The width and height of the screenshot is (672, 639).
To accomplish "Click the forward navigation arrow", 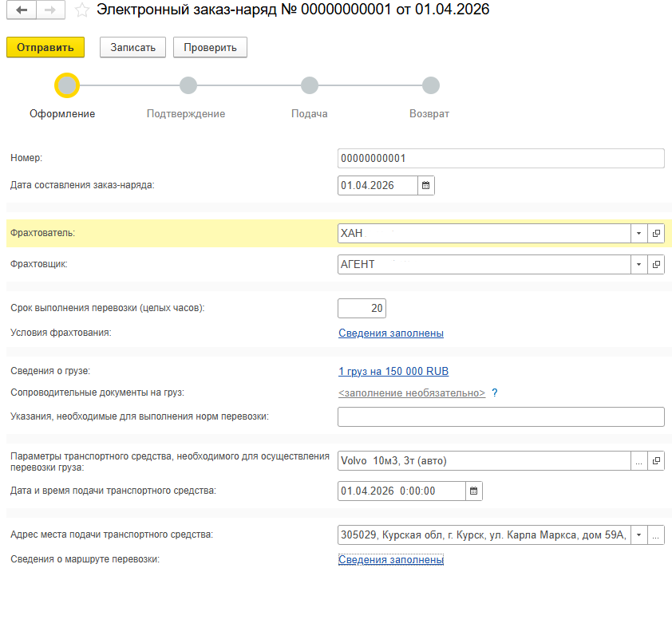I will [49, 10].
